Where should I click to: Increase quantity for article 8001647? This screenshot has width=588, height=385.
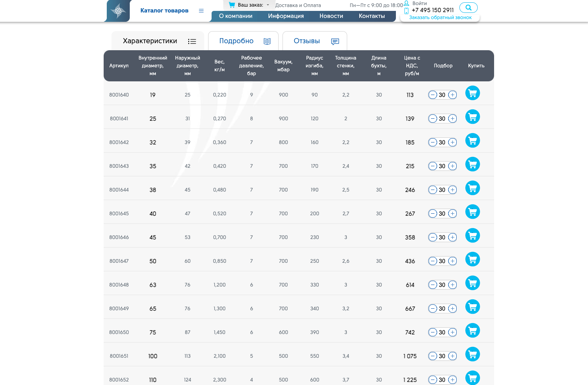tap(452, 261)
